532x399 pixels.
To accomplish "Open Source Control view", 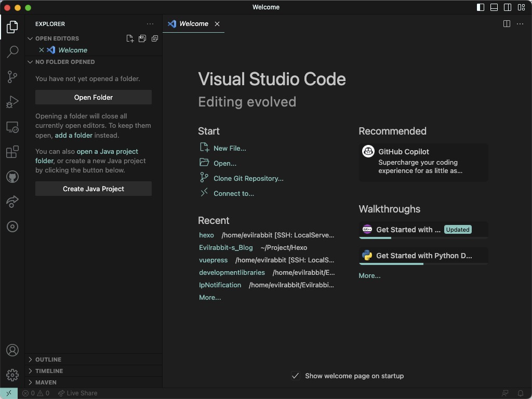I will 12,76.
